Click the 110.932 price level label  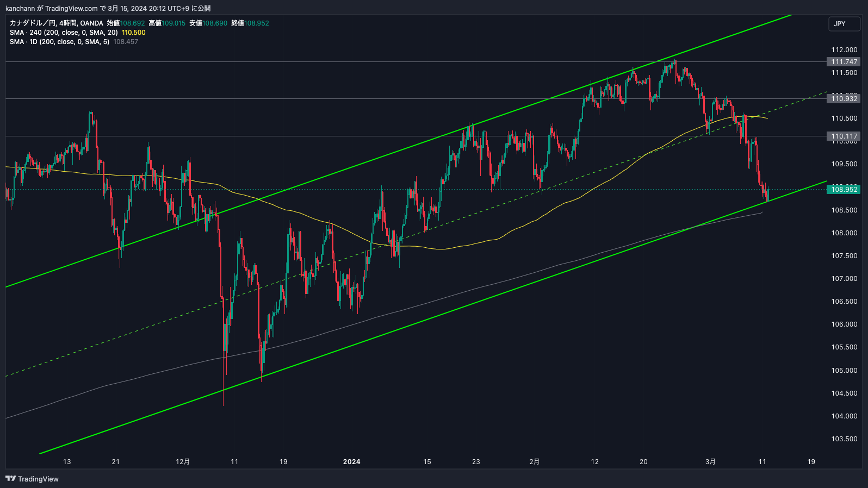pos(844,98)
